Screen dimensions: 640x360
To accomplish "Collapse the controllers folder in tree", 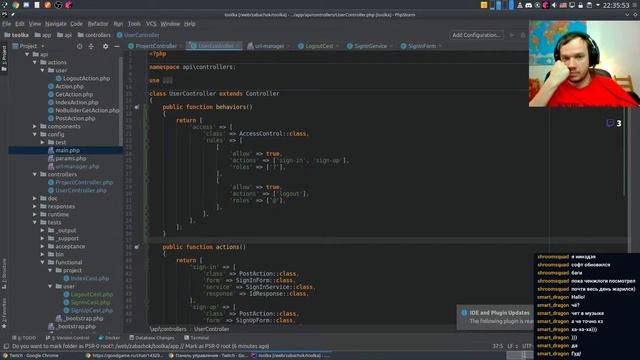I will pos(35,174).
